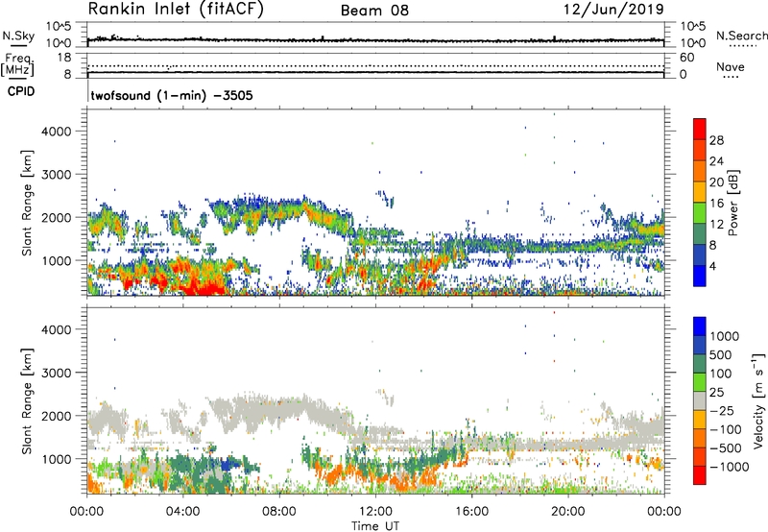Click the '-1000' label on the velocity colorbar
Screen dimensions: 768x532
pyautogui.click(x=730, y=467)
